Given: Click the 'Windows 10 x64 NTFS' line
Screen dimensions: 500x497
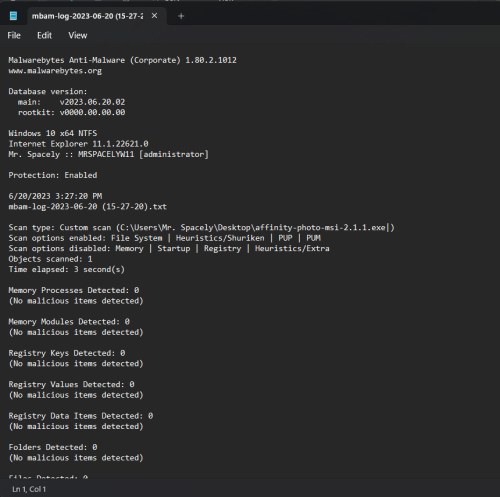Looking at the screenshot, I should [x=53, y=133].
